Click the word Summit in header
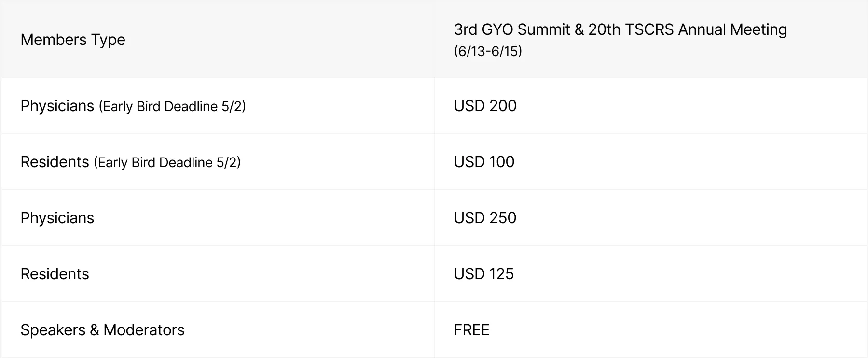 tap(544, 29)
